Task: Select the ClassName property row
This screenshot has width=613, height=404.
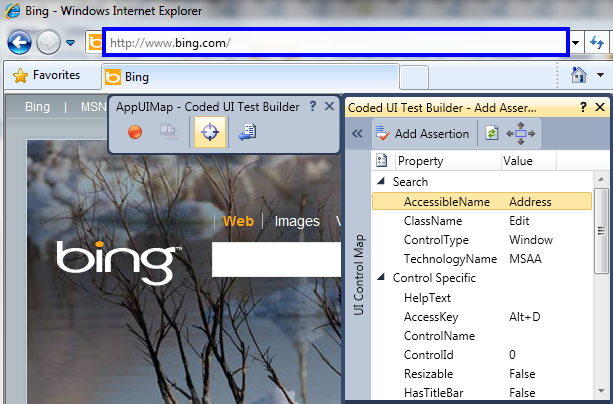Action: coord(482,221)
